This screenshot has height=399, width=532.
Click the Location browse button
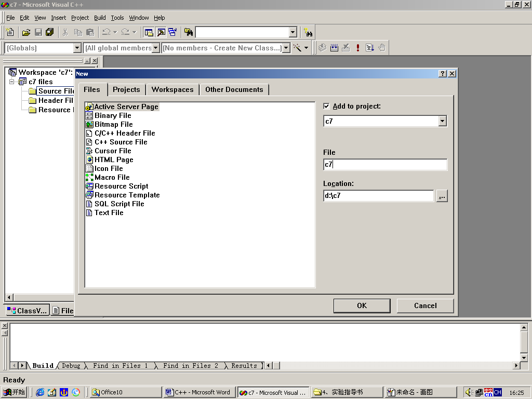point(442,196)
